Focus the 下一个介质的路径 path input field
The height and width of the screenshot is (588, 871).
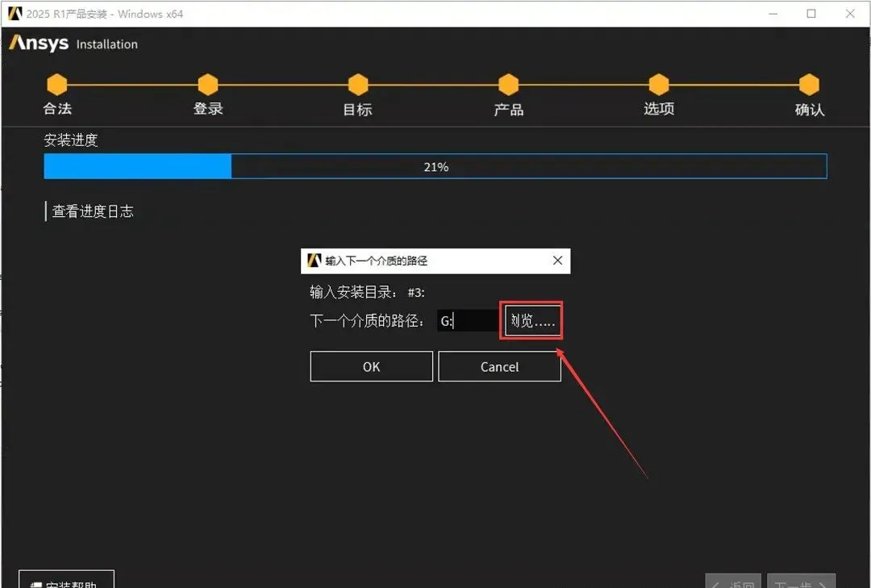pos(468,321)
